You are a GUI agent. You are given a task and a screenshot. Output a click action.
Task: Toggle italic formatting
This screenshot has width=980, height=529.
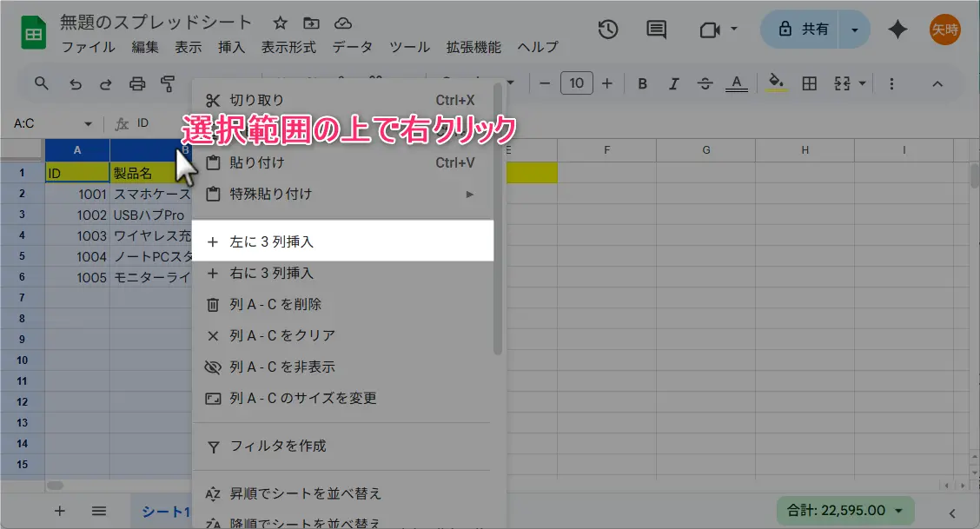coord(673,83)
